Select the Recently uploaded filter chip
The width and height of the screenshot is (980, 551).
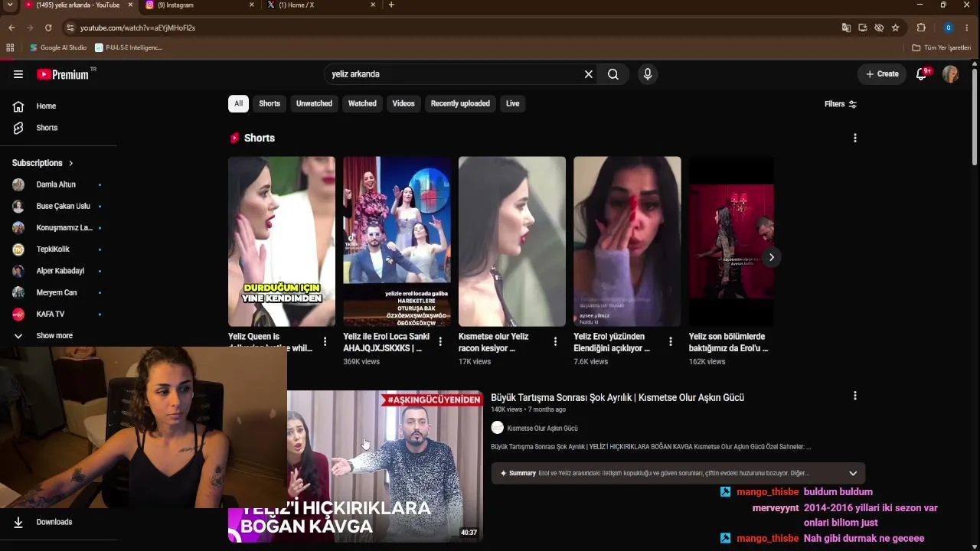tap(460, 103)
